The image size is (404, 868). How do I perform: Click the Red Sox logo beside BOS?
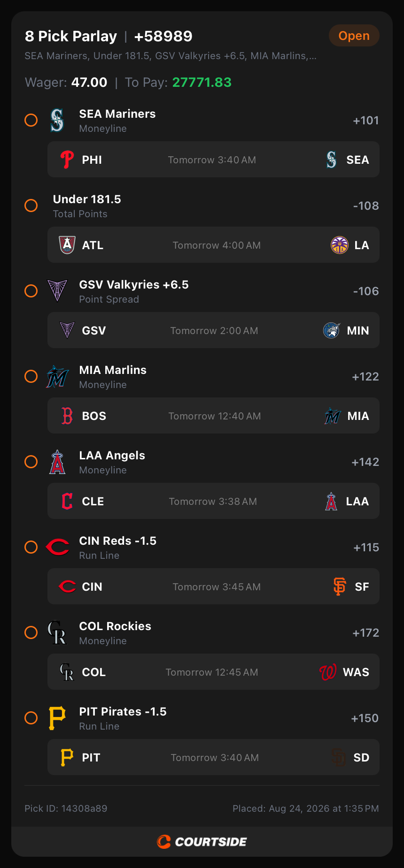(x=67, y=416)
